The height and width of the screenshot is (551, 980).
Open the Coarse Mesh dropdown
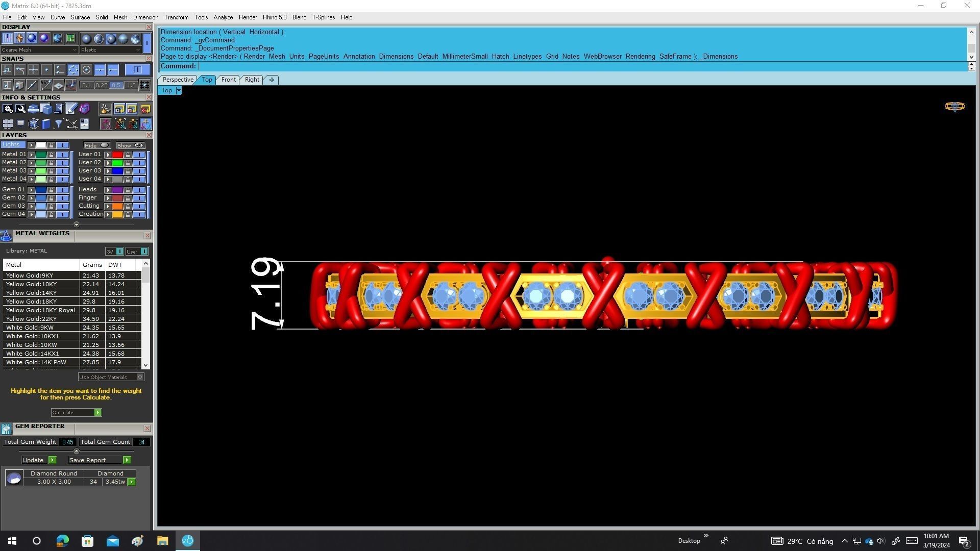pyautogui.click(x=75, y=50)
